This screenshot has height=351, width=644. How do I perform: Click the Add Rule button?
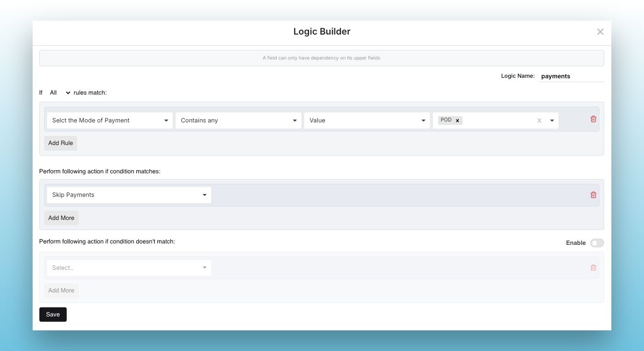tap(60, 143)
